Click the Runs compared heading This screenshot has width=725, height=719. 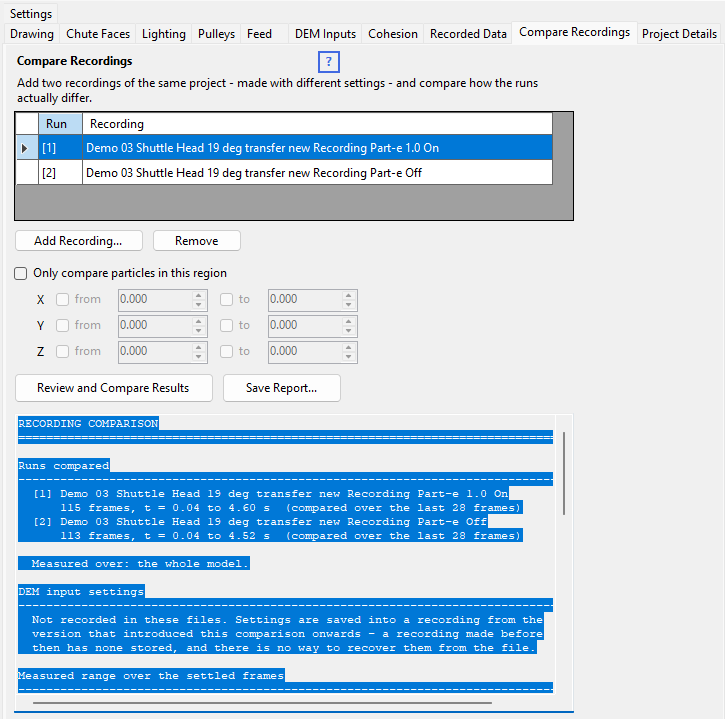pos(64,466)
